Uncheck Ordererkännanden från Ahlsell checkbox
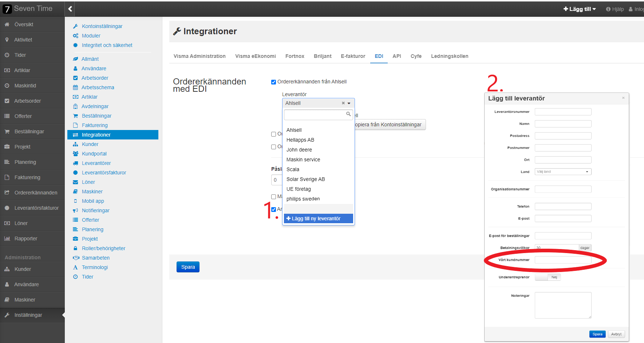The image size is (644, 343). tap(273, 82)
